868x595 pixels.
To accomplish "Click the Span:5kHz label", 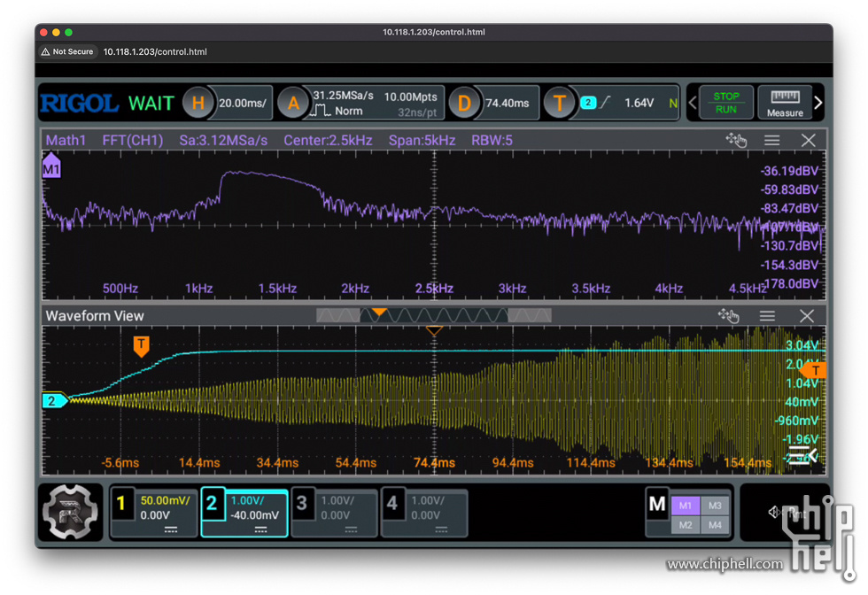I will [x=422, y=140].
